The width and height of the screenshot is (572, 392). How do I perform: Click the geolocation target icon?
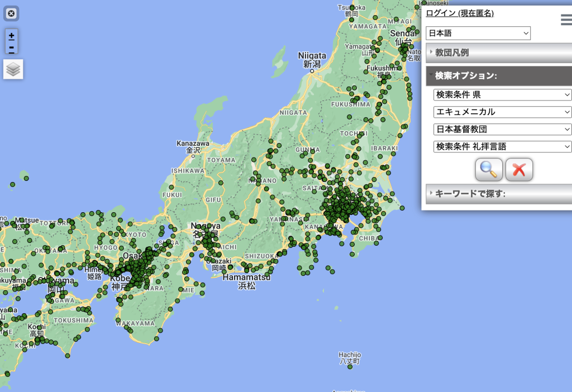(12, 13)
